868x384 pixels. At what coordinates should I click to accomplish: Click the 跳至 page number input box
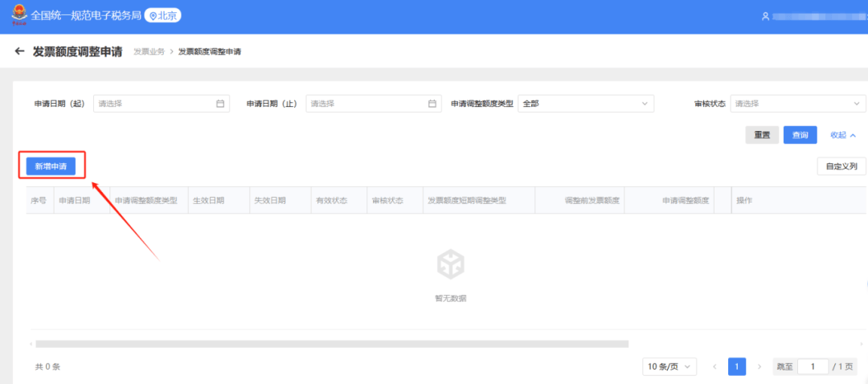point(813,366)
